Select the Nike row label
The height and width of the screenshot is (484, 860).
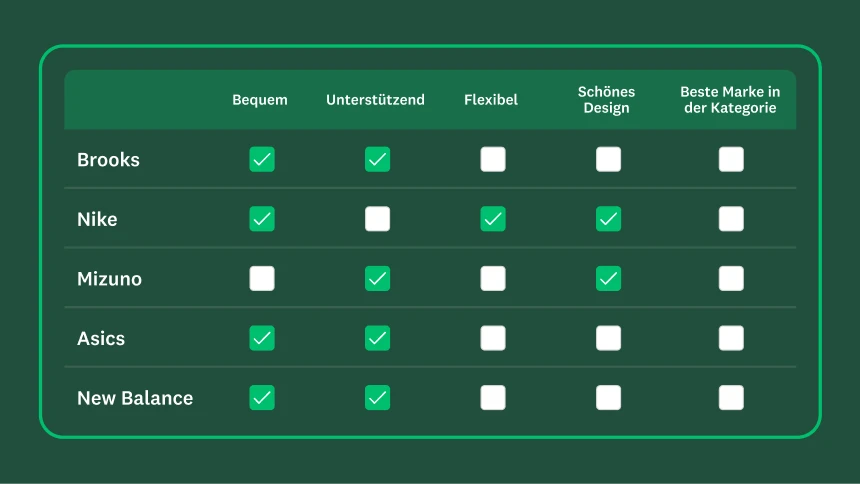[x=97, y=219]
